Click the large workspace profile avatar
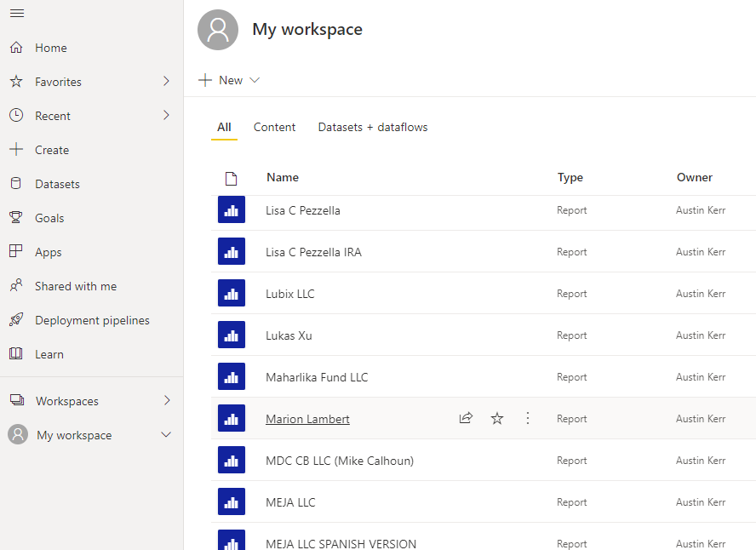Viewport: 756px width, 550px height. pos(218,30)
